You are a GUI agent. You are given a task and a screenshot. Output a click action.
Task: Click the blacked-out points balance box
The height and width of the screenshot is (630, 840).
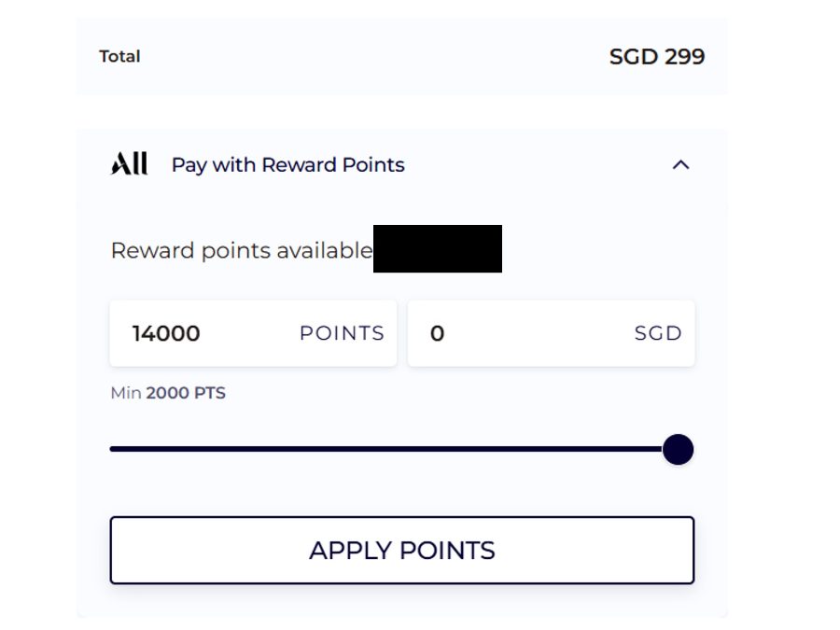click(x=437, y=248)
